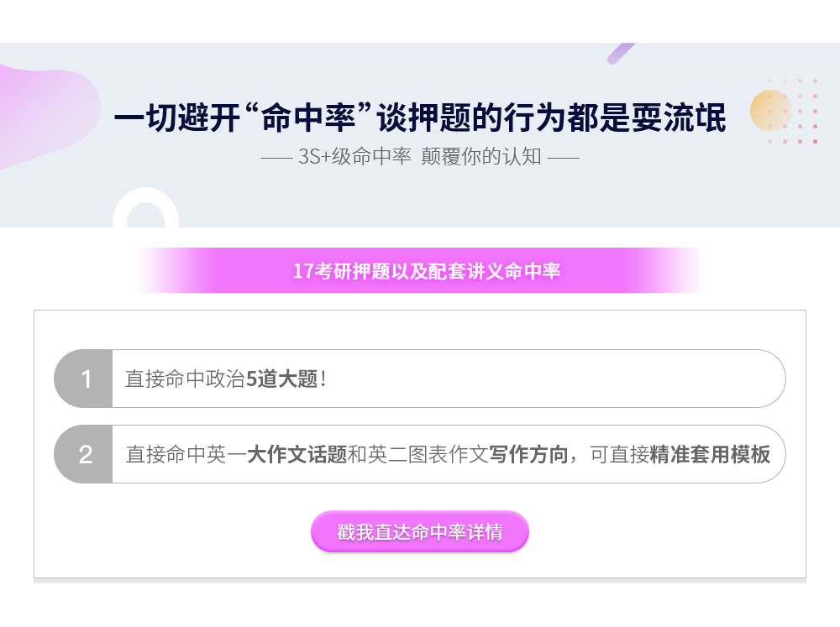
Task: Click the 直接命中英一大作文话题 row
Action: 420,454
